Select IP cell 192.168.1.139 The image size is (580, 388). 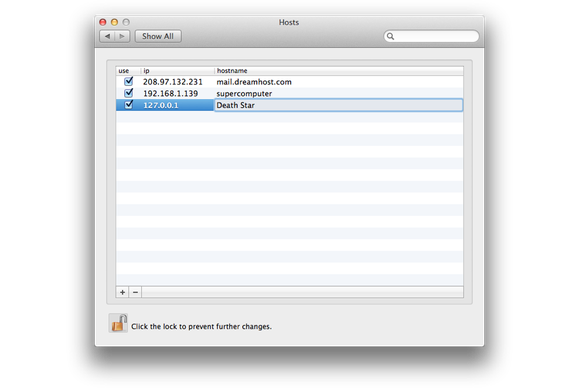coord(171,94)
